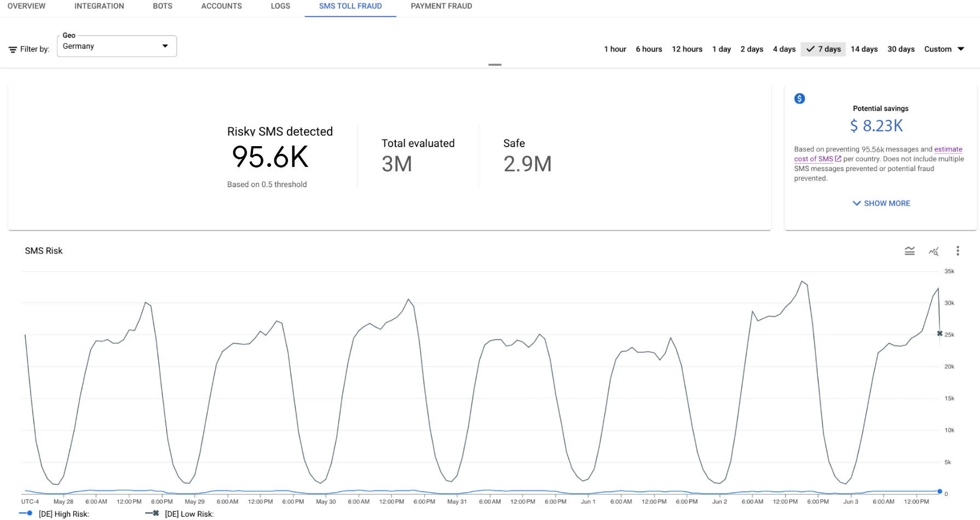Image resolution: width=980 pixels, height=520 pixels.
Task: Click the May 28 axis label
Action: [x=63, y=501]
